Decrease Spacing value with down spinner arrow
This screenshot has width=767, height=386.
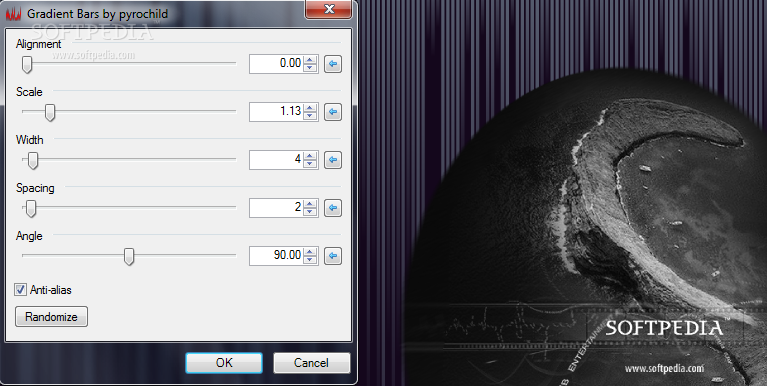310,212
